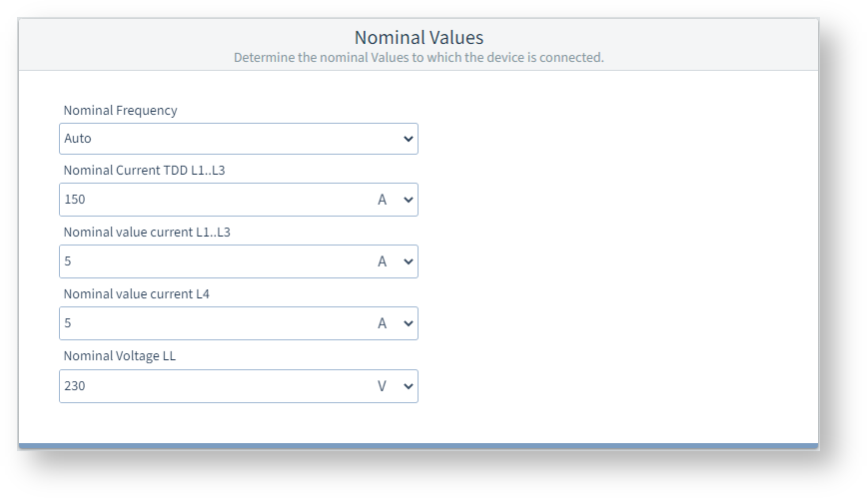Click the Nominal Voltage LL field showing 230

click(210, 385)
